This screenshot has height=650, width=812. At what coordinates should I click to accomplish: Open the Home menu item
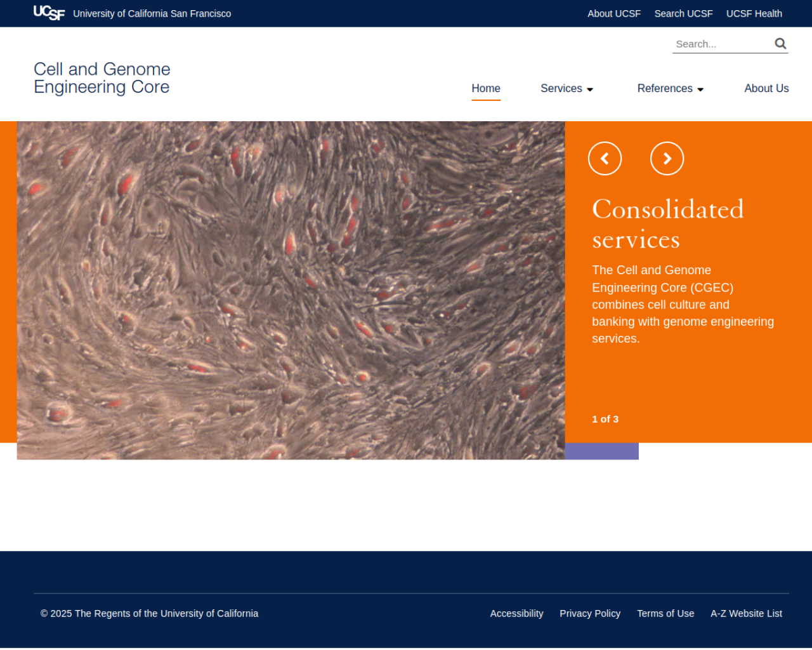[x=486, y=89]
